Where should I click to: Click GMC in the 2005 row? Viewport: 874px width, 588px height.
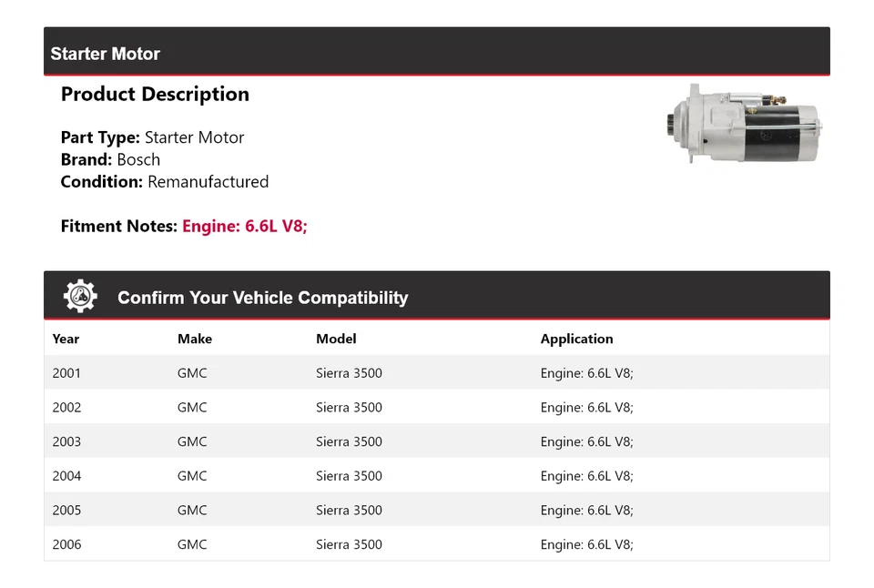coord(192,510)
